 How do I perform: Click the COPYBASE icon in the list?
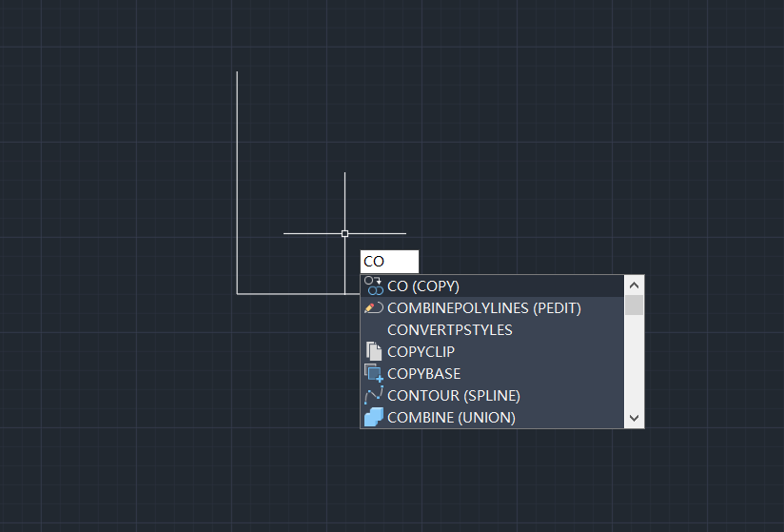373,373
